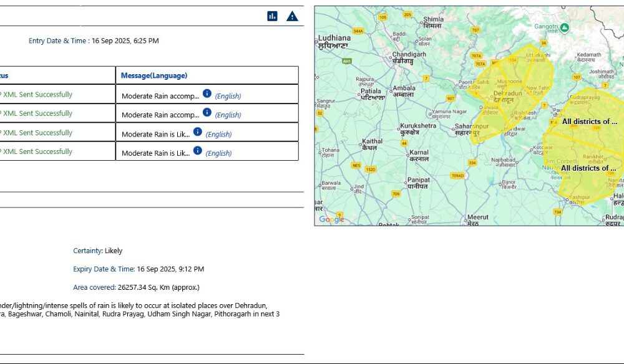Open the bar chart statistics icon
624x364 pixels.
click(x=272, y=16)
